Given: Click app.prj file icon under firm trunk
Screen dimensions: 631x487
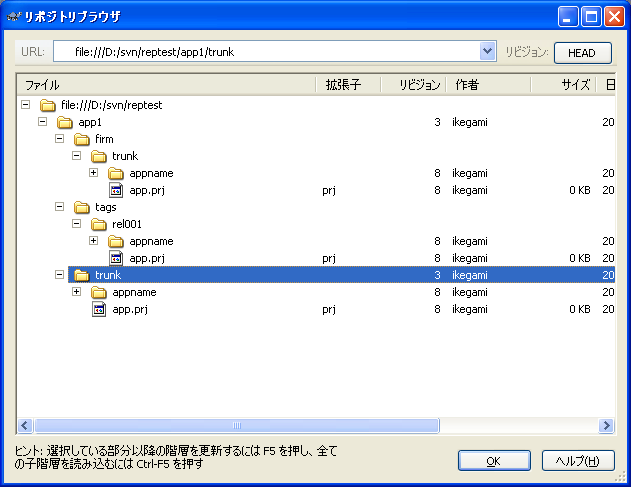Looking at the screenshot, I should pos(116,190).
